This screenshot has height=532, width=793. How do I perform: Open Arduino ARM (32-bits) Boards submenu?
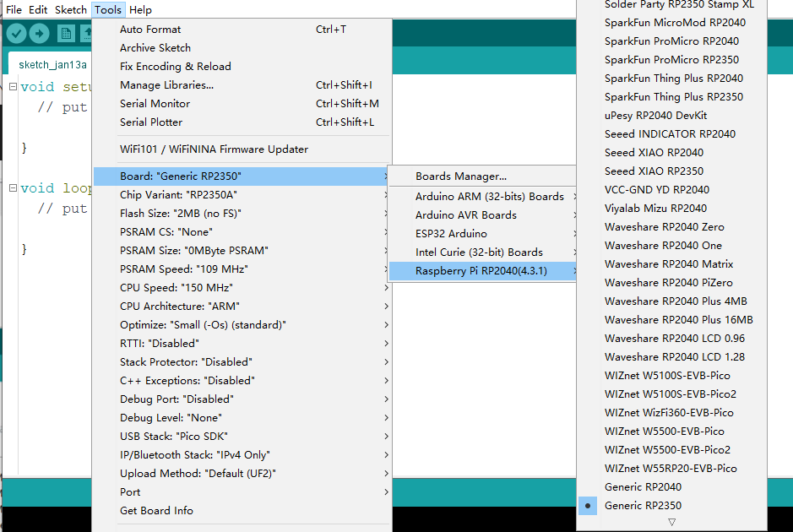[482, 196]
